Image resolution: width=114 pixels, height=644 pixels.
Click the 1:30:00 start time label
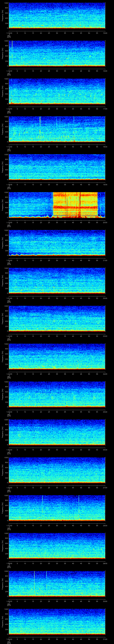tap(9, 639)
